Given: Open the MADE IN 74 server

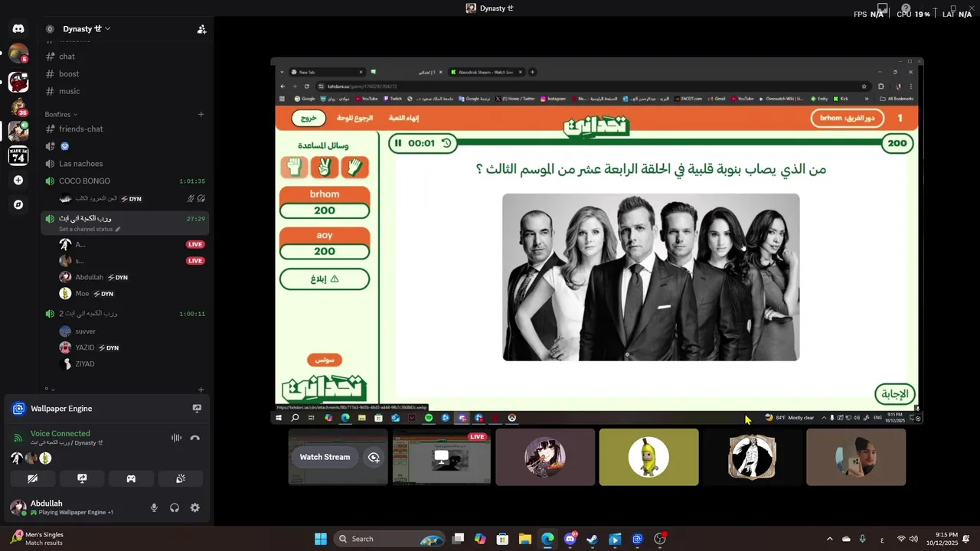Looking at the screenshot, I should [x=18, y=155].
